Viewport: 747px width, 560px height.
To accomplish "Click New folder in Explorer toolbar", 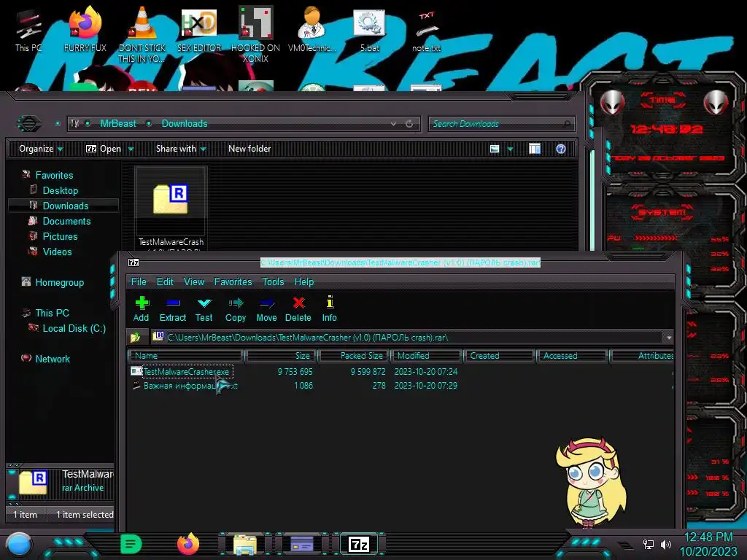I will [249, 149].
